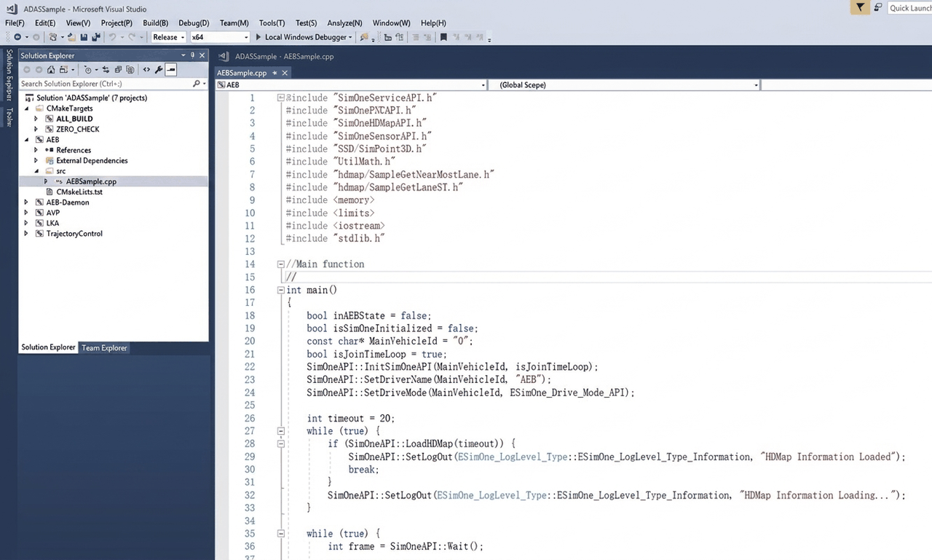
Task: Close the AEBSample.cpp tab
Action: tap(285, 73)
